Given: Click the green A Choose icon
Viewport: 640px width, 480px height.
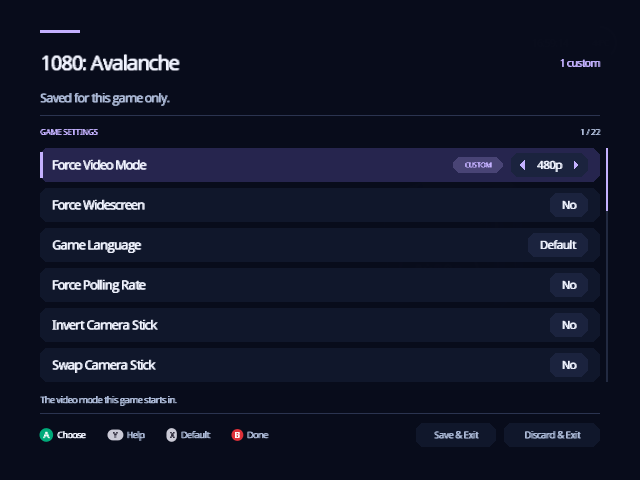Looking at the screenshot, I should click(46, 435).
